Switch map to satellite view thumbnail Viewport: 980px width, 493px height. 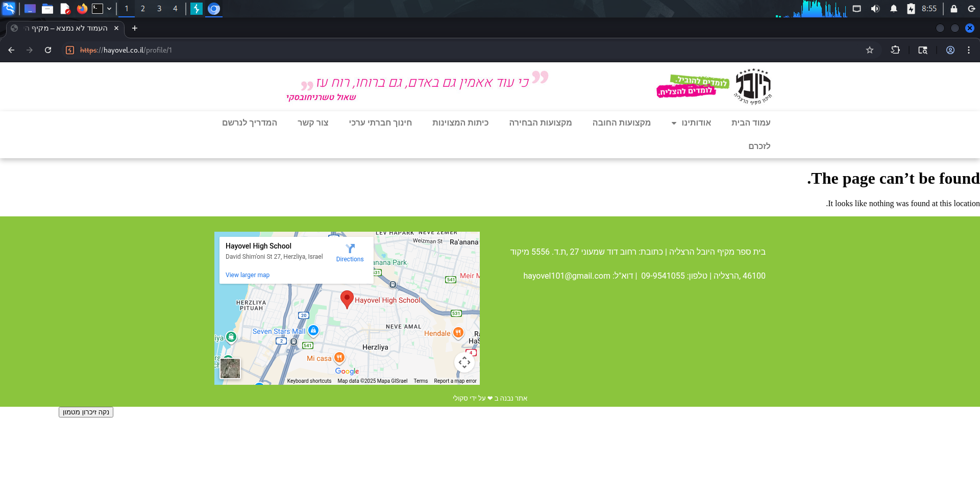click(230, 368)
